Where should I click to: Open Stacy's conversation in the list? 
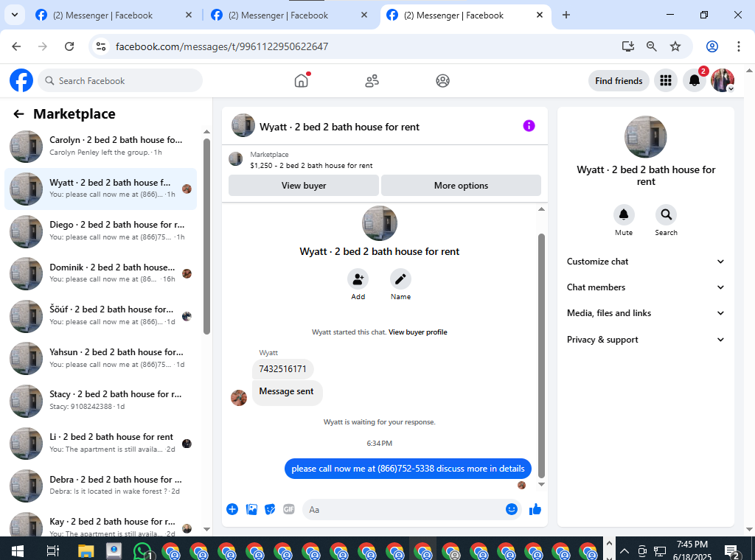pos(100,400)
